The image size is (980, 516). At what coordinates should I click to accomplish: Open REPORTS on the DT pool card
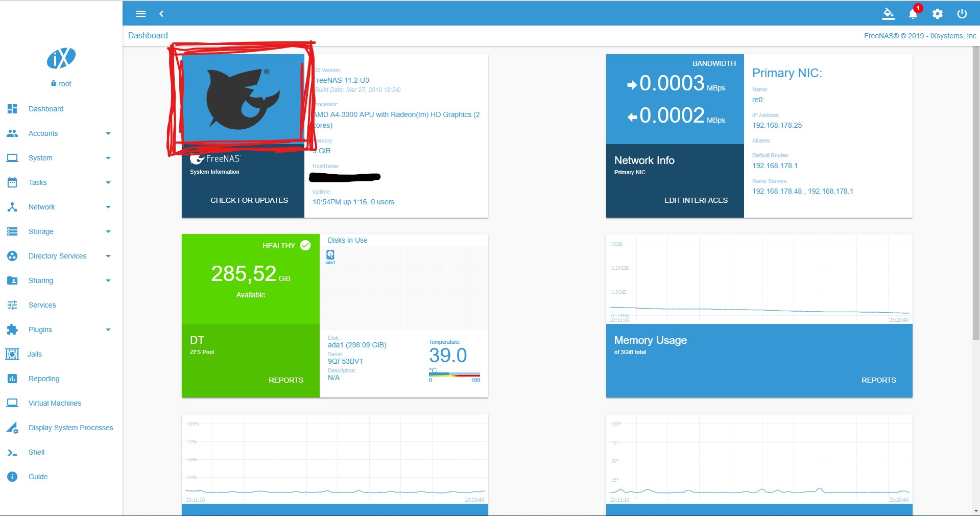(x=286, y=380)
